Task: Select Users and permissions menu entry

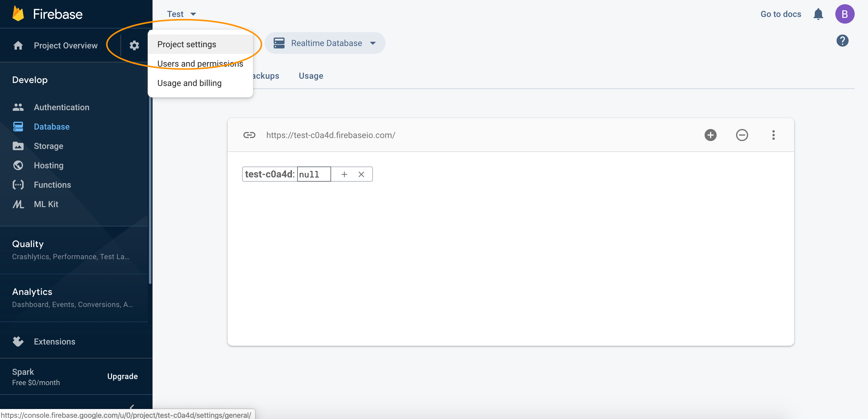Action: point(200,63)
